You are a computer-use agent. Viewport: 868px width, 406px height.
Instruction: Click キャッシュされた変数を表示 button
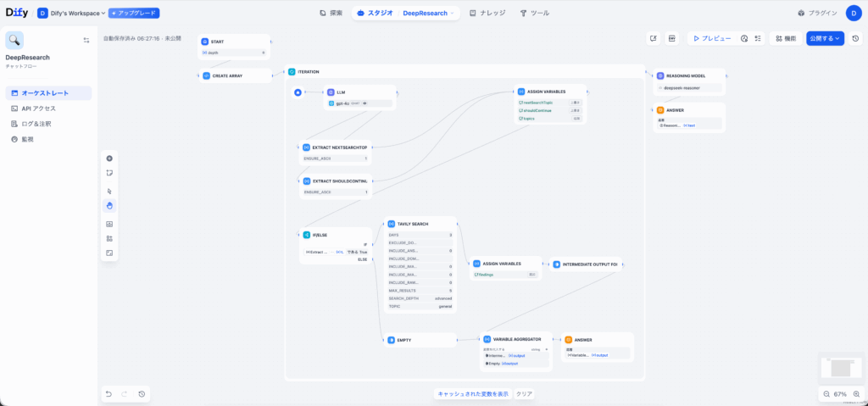point(473,394)
